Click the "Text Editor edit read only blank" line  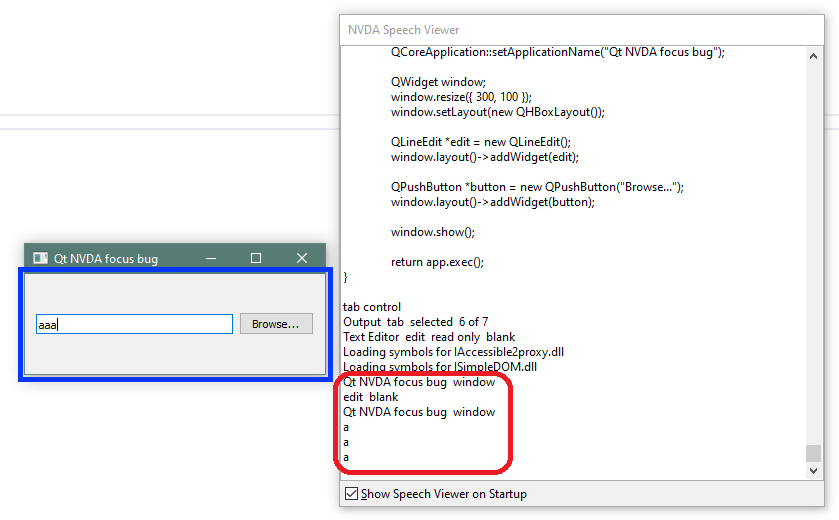pos(429,337)
